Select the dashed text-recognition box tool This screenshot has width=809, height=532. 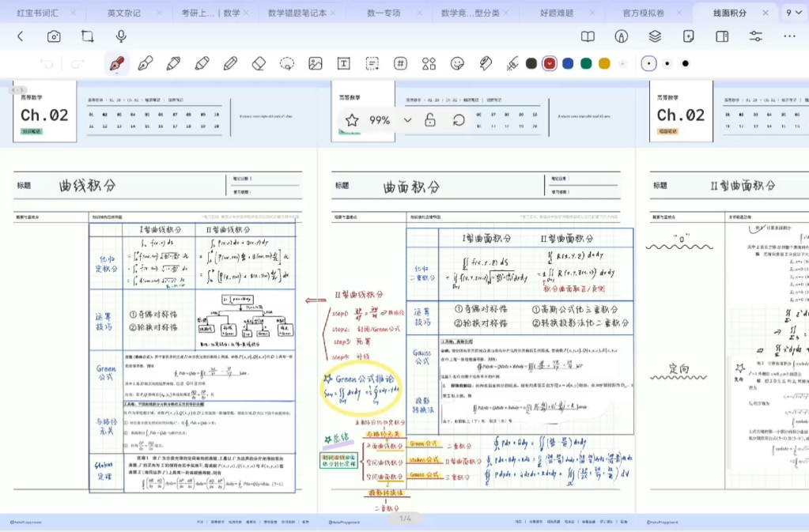pyautogui.click(x=372, y=63)
